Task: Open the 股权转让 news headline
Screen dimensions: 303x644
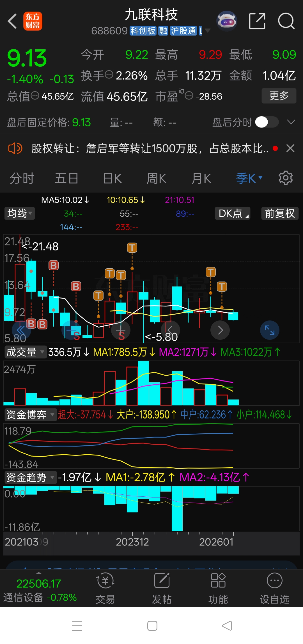Action: tap(150, 148)
